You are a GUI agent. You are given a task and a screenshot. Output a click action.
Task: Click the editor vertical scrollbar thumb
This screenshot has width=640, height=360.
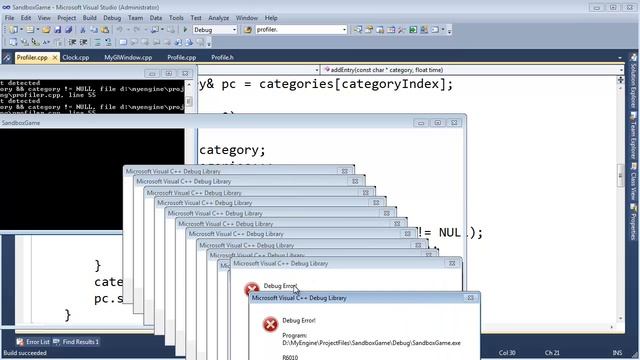(x=620, y=176)
